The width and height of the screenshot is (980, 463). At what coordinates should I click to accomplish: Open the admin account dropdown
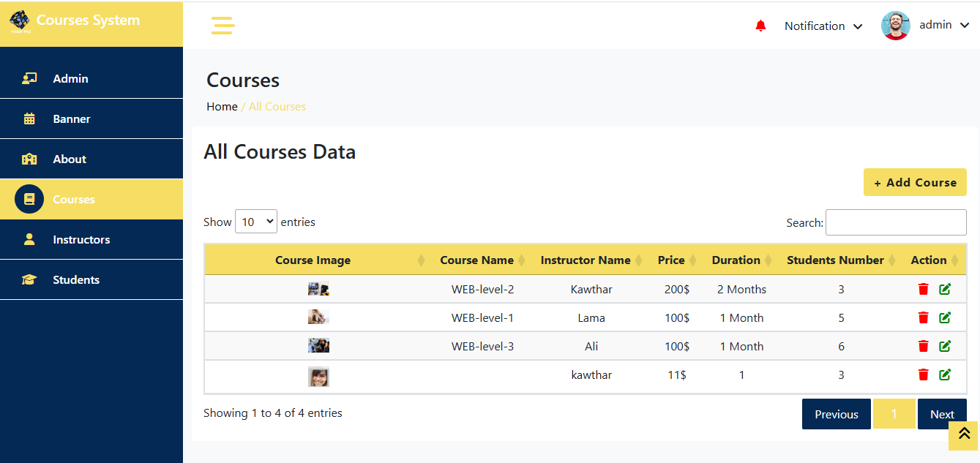pos(944,26)
